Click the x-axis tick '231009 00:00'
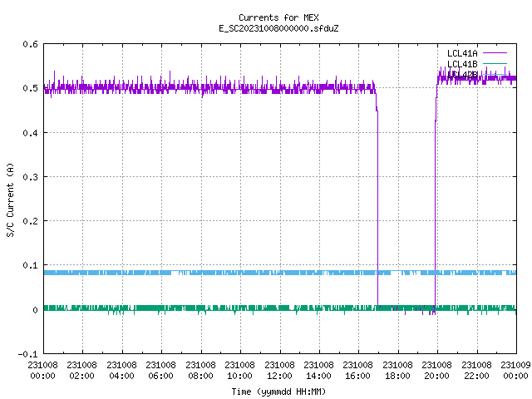This screenshot has height=399, width=532. 515,371
